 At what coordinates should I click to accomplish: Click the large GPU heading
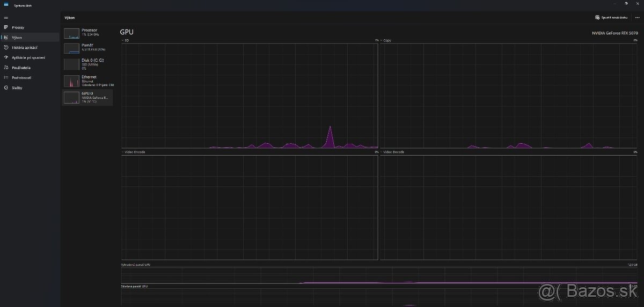[x=127, y=32]
